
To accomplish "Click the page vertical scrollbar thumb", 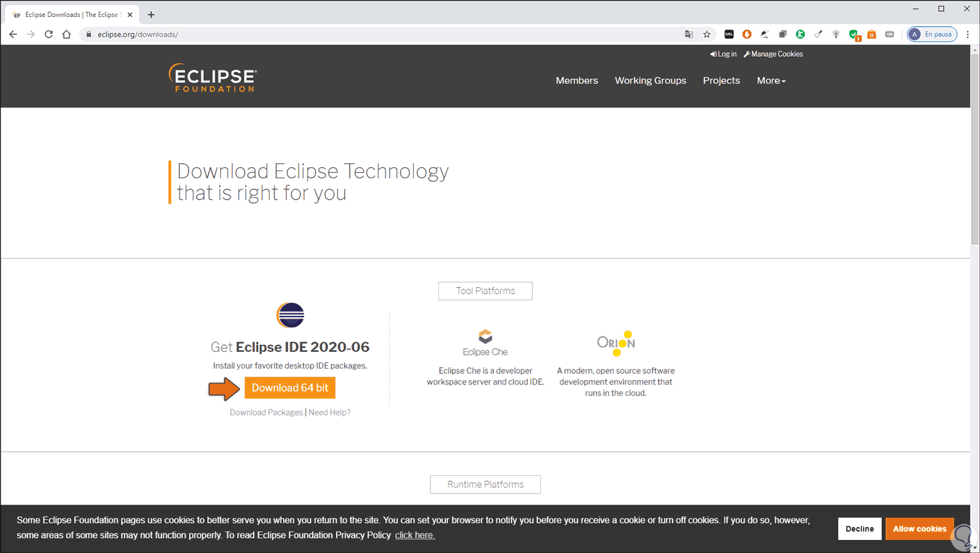I will click(x=975, y=149).
